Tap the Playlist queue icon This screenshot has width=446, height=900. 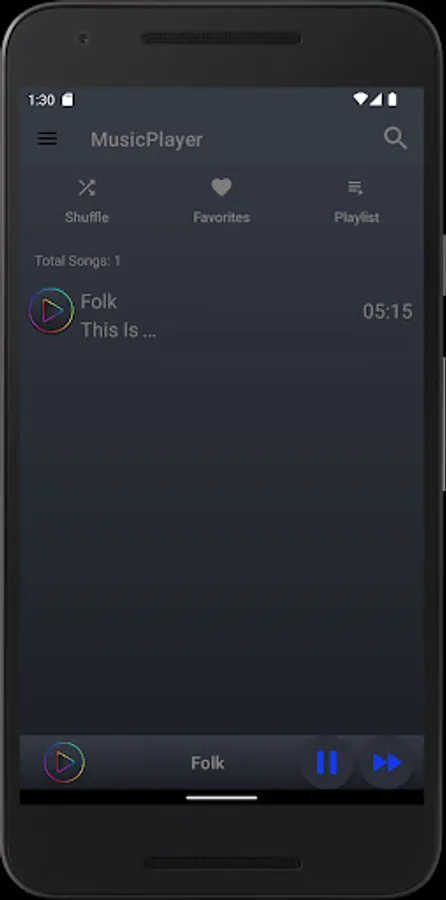pos(356,188)
